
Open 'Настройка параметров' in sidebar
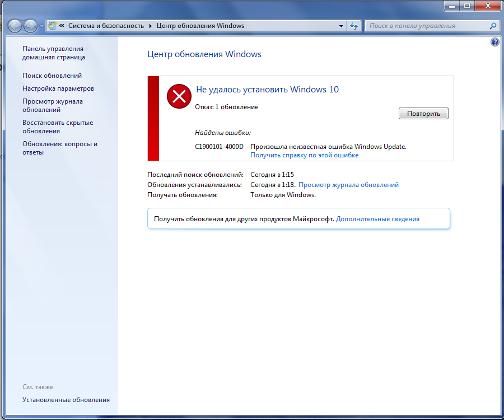pos(58,88)
